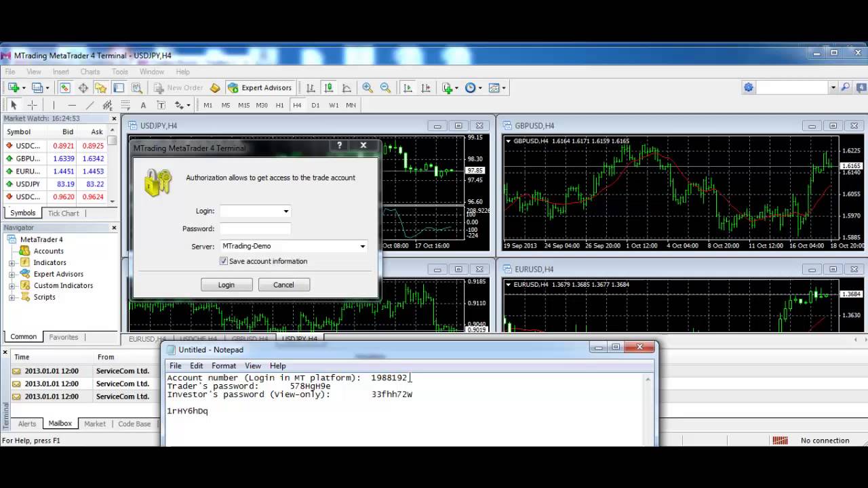
Task: Open the Alerts tab in Terminal
Action: coord(27,424)
